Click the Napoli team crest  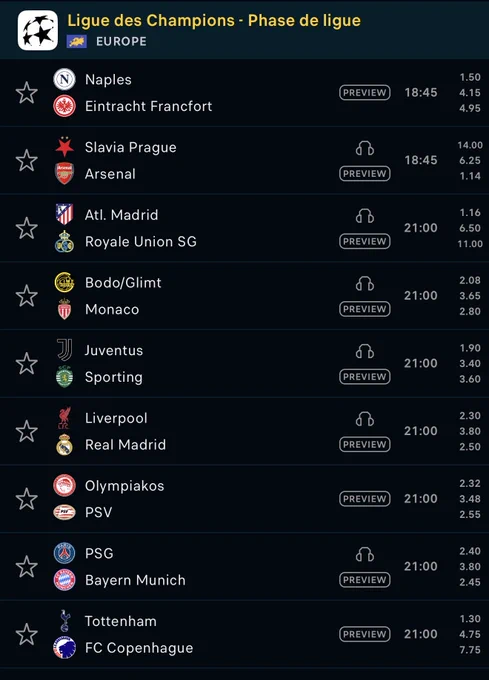click(65, 79)
